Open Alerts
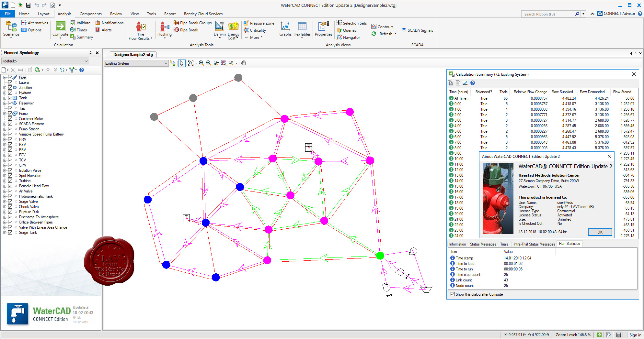The height and width of the screenshot is (339, 644). [x=103, y=30]
